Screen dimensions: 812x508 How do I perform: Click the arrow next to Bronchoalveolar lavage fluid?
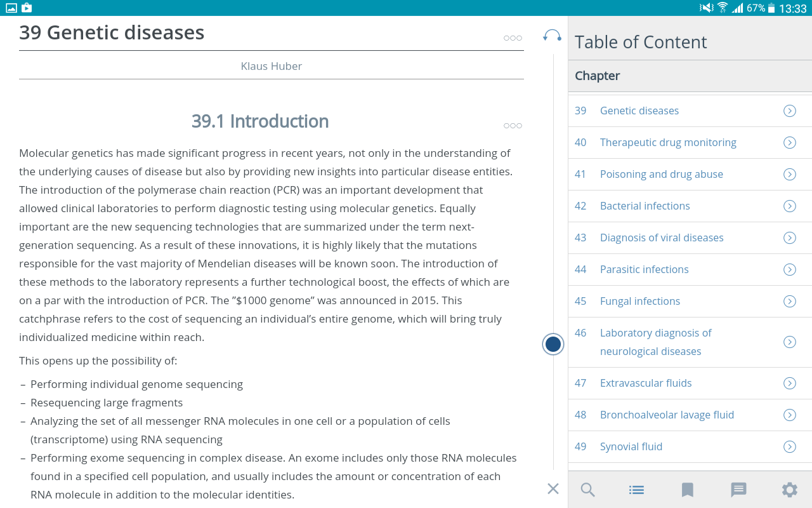pyautogui.click(x=789, y=415)
